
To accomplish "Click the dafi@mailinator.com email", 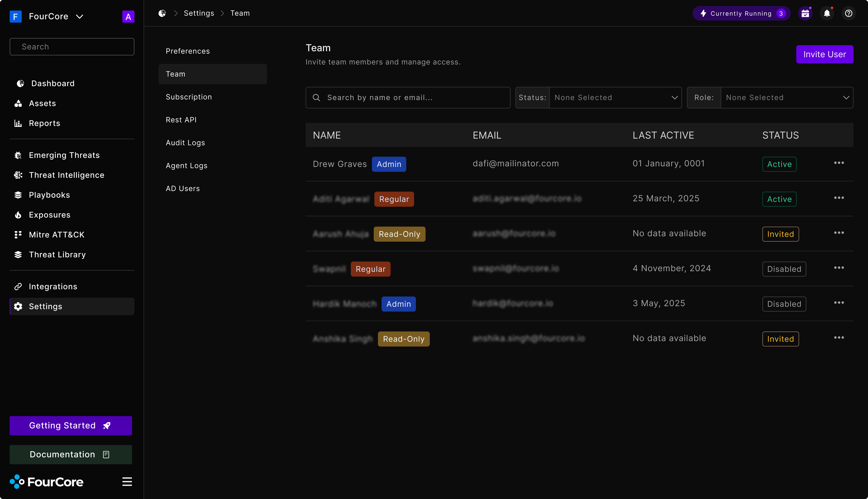I will point(516,164).
